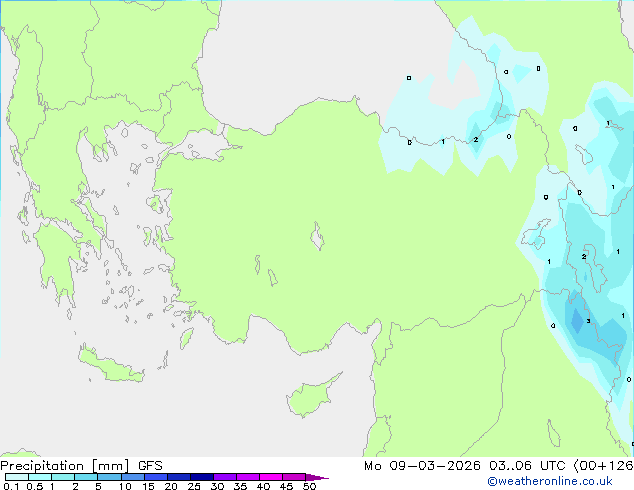Select the magenta 40–45 mm legend swatch
The width and height of the screenshot is (634, 490).
tap(271, 477)
